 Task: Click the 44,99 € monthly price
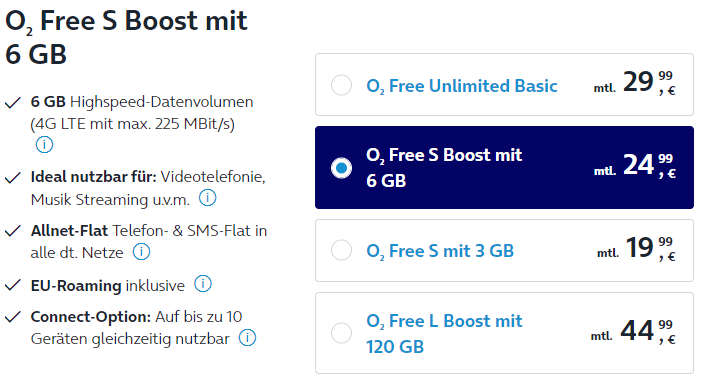point(634,331)
